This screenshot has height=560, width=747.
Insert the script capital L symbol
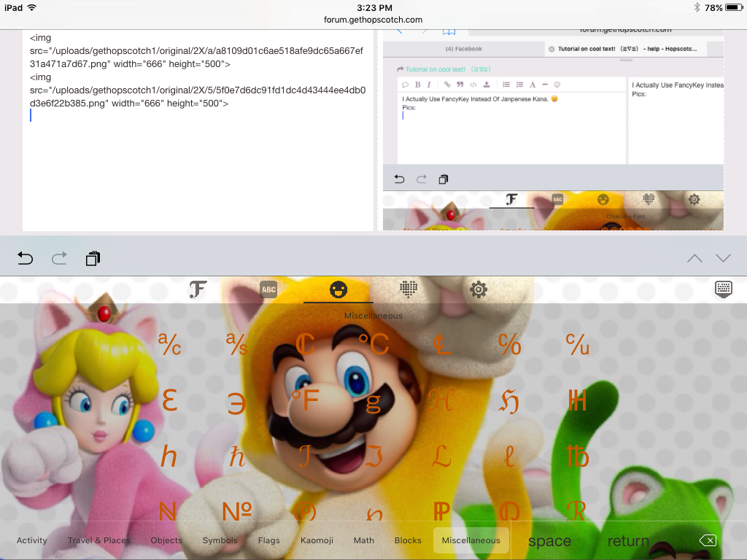coord(441,456)
